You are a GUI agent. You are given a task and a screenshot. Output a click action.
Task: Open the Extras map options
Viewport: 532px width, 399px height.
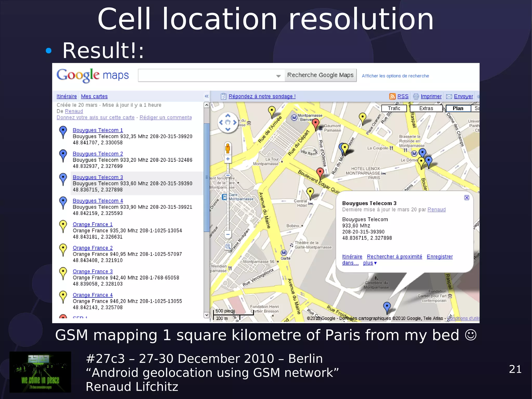click(x=426, y=108)
